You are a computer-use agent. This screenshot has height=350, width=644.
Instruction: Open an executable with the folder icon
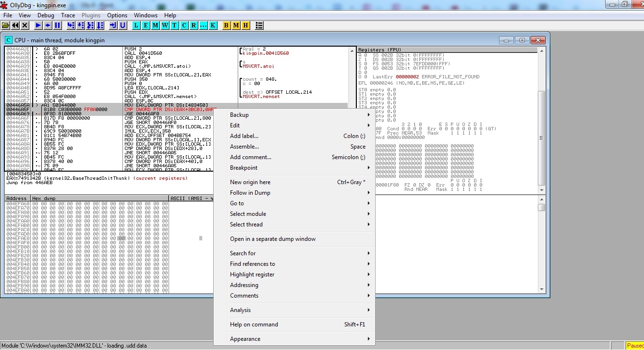click(6, 25)
